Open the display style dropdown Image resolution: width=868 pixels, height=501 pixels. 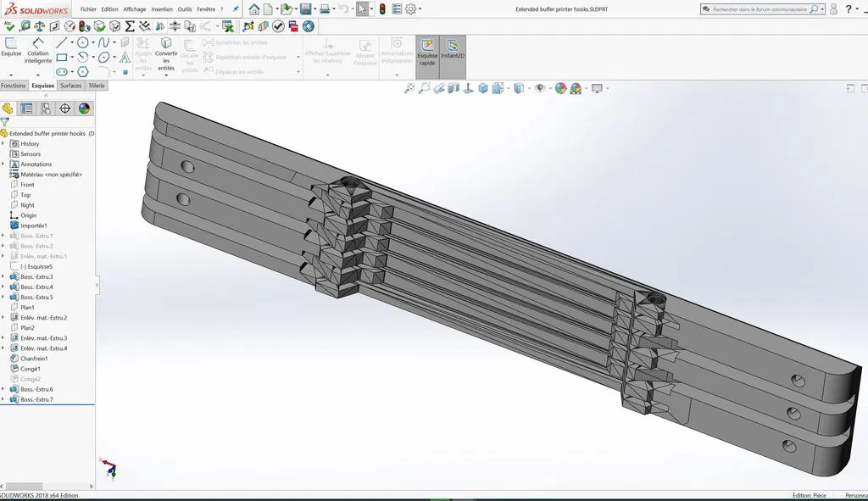[x=528, y=88]
